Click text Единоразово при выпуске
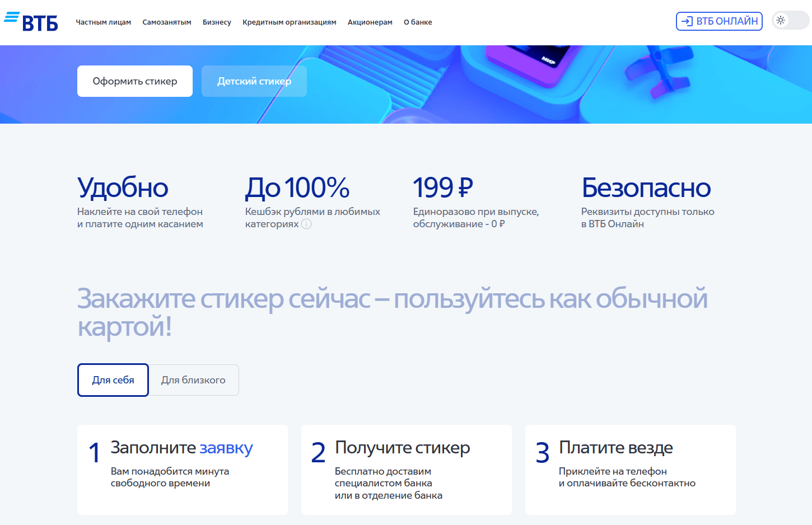 [476, 212]
